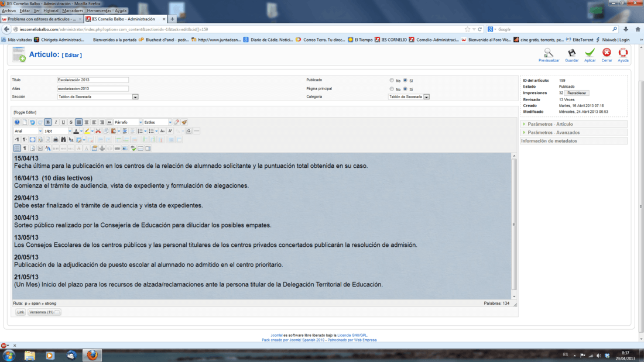Open the spellcheck icon
This screenshot has height=362, width=644.
[x=133, y=148]
